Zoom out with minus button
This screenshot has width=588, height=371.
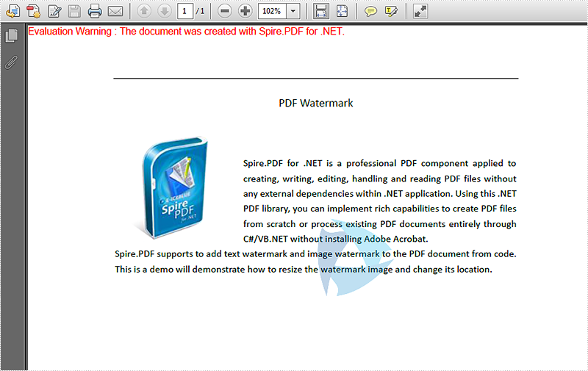tap(225, 11)
